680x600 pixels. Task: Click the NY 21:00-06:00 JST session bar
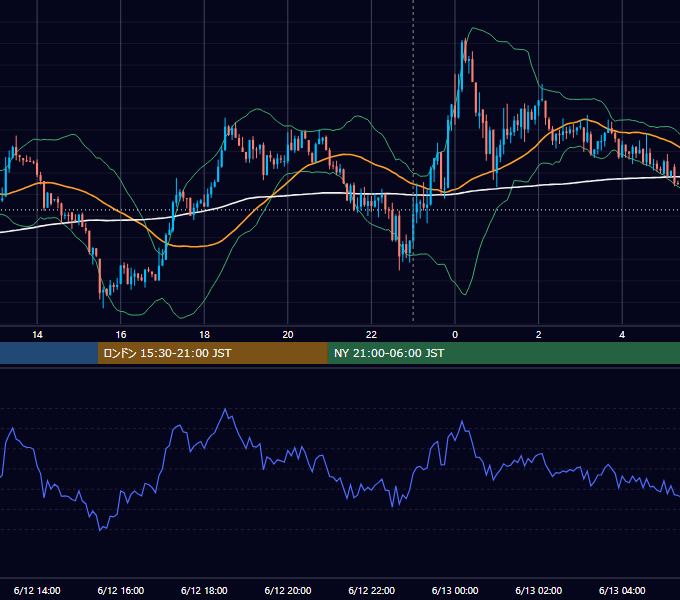coord(503,353)
